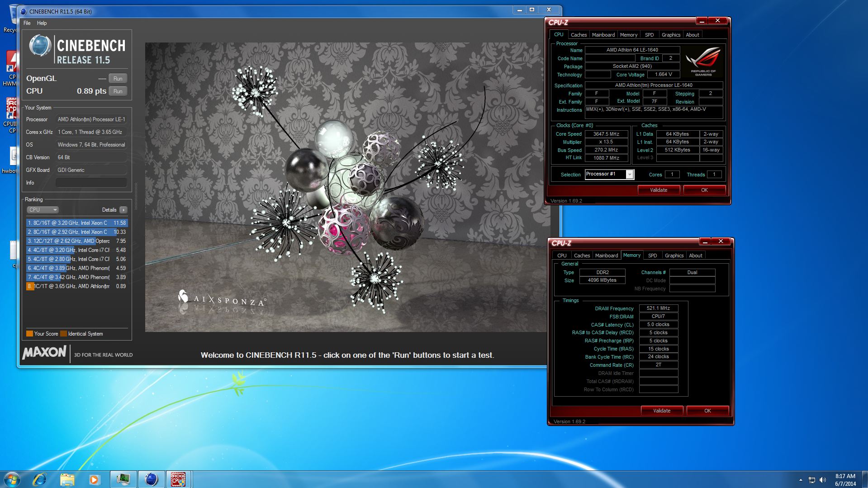Open the network status tray icon

[812, 480]
